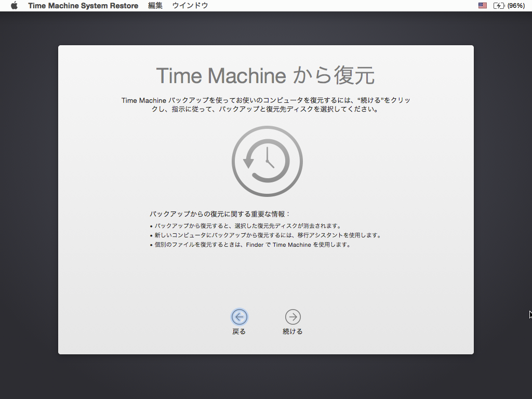Click the bullet about 復元先ディスクが消去されます

(246, 226)
